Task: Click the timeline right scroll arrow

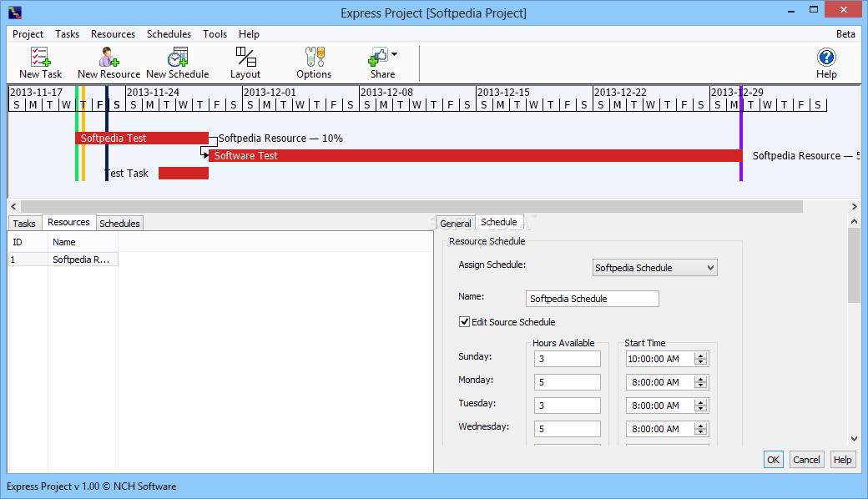Action: (x=854, y=206)
